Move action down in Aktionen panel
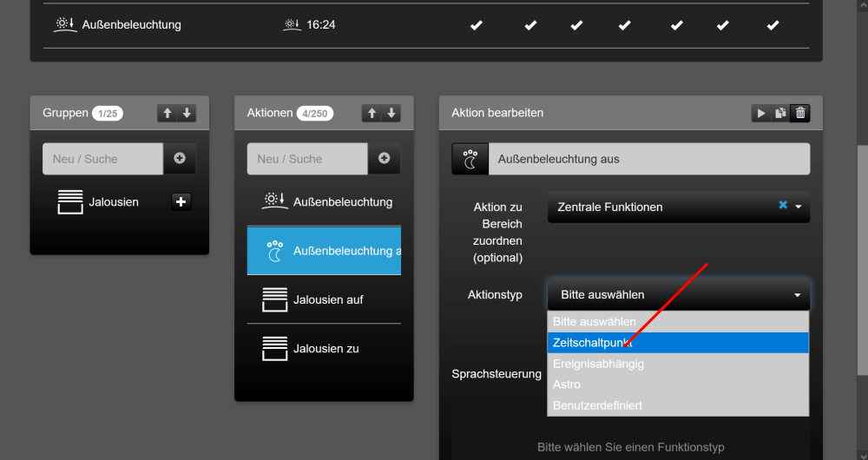The height and width of the screenshot is (460, 868). coord(391,113)
